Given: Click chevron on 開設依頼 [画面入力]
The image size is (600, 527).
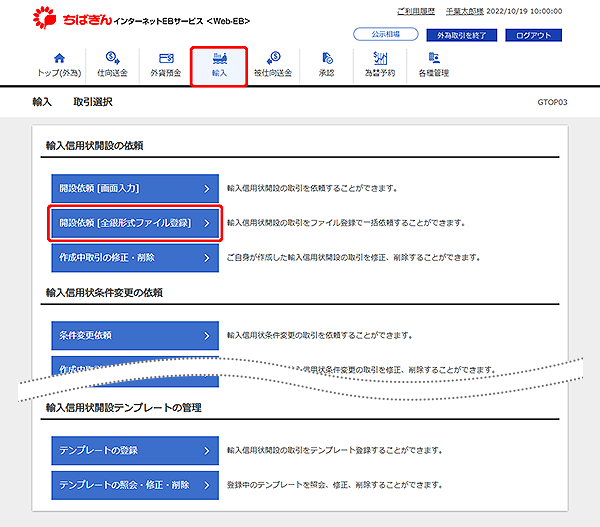Looking at the screenshot, I should click(207, 189).
